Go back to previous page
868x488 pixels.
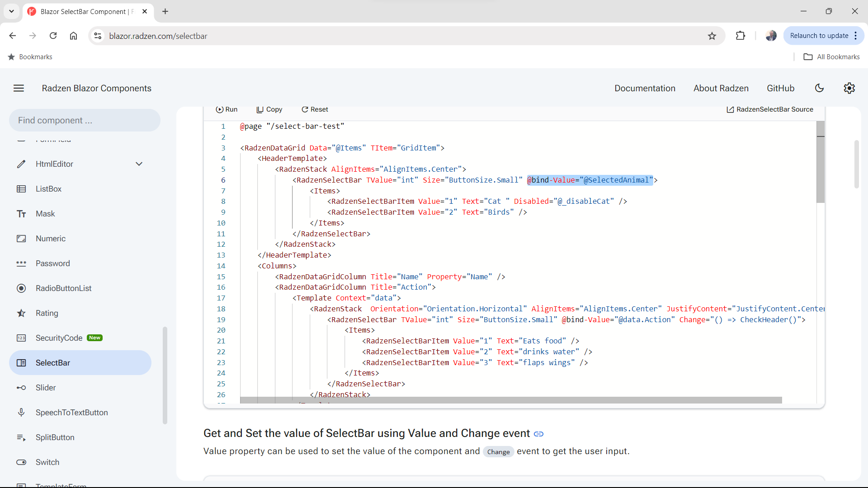13,36
